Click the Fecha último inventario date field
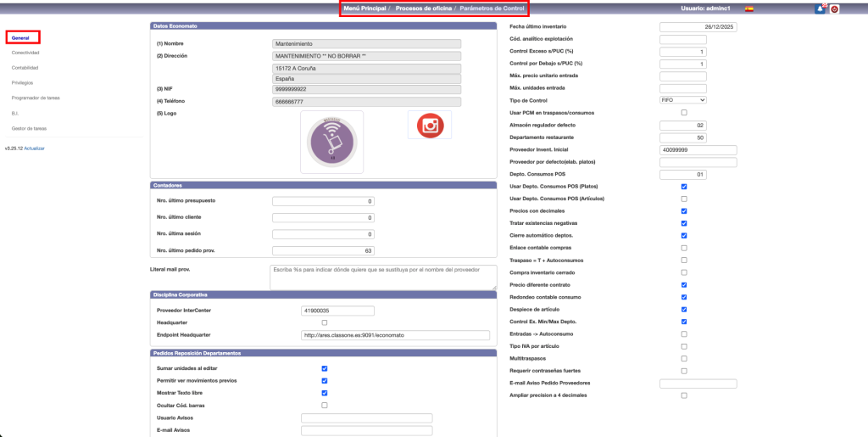Viewport: 868px width, 437px height. point(682,27)
